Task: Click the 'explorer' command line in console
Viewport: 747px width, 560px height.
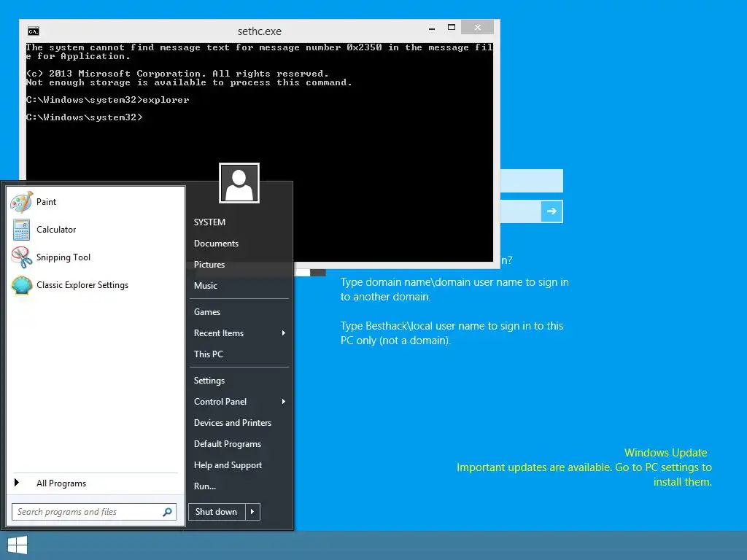Action: pos(108,100)
